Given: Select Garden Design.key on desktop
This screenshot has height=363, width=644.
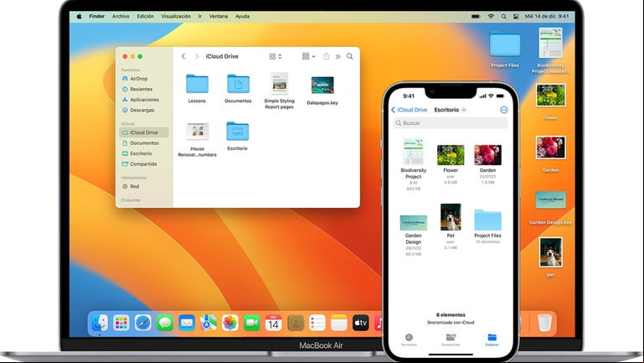Looking at the screenshot, I should pyautogui.click(x=550, y=208).
